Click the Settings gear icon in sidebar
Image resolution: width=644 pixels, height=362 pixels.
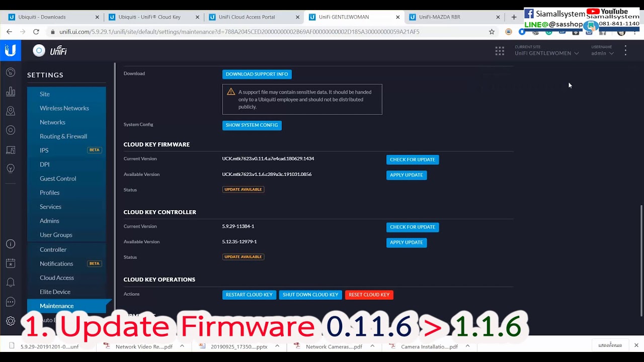pyautogui.click(x=11, y=321)
